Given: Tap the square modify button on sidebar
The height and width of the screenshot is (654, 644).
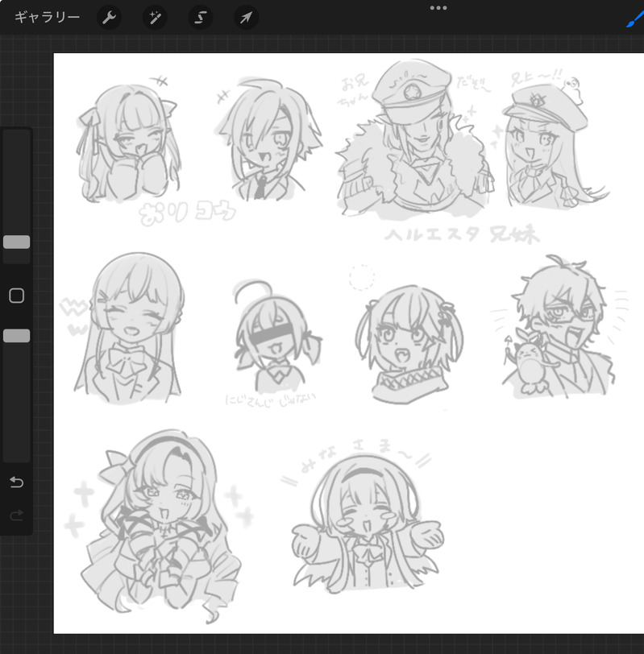Looking at the screenshot, I should (17, 296).
